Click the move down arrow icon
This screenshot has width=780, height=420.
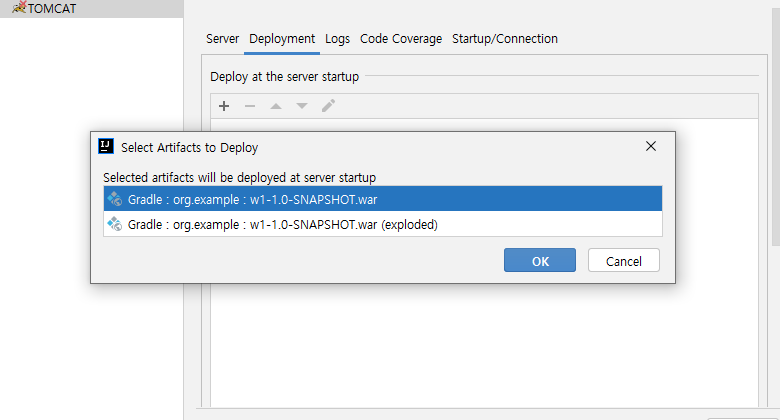302,106
